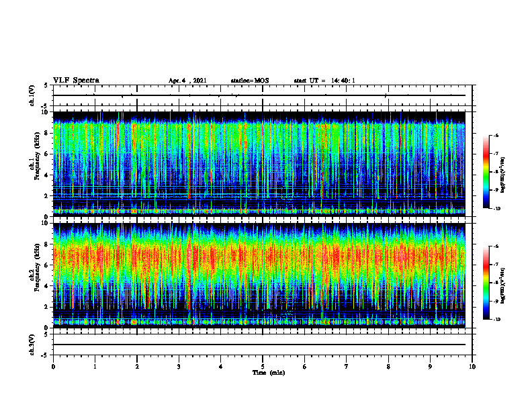Click the "10" tick on the time axis

[472, 367]
